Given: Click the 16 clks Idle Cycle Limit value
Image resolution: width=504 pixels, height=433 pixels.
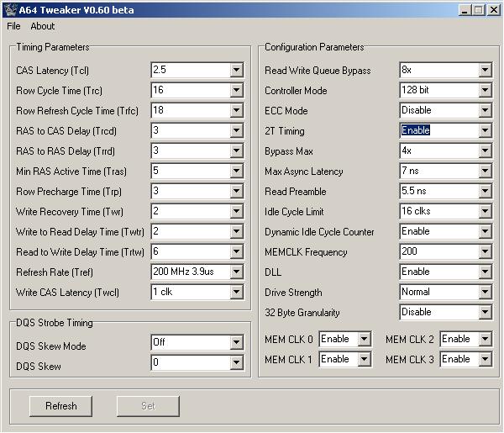Looking at the screenshot, I should (x=416, y=211).
